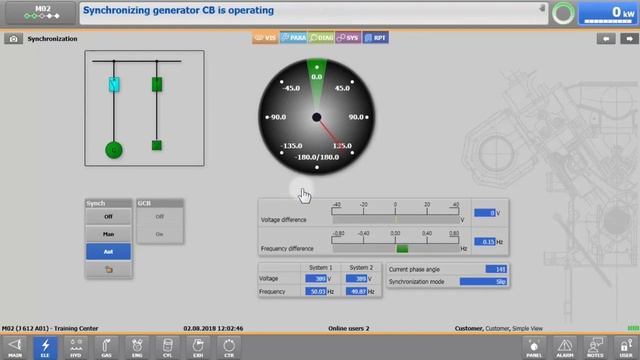This screenshot has height=360, width=640.
Task: Switch to the RPT tab
Action: click(x=376, y=38)
